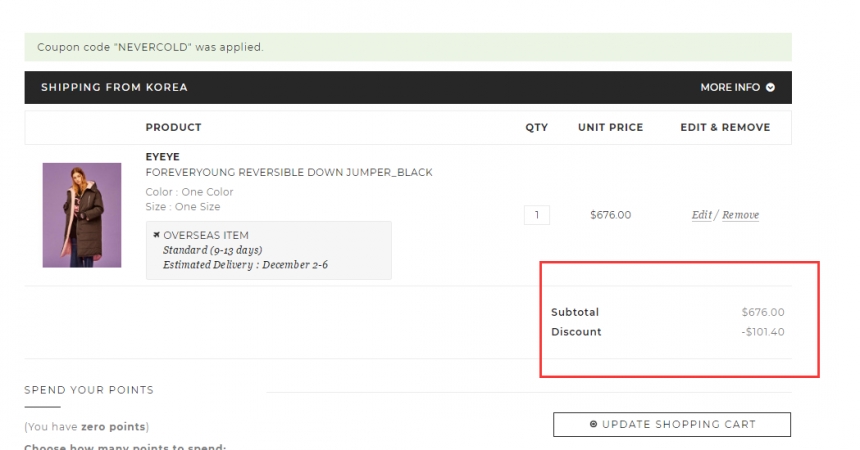Screen dimensions: 860x450
Task: Click the refresh icon in Update Shopping Cart
Action: click(593, 424)
